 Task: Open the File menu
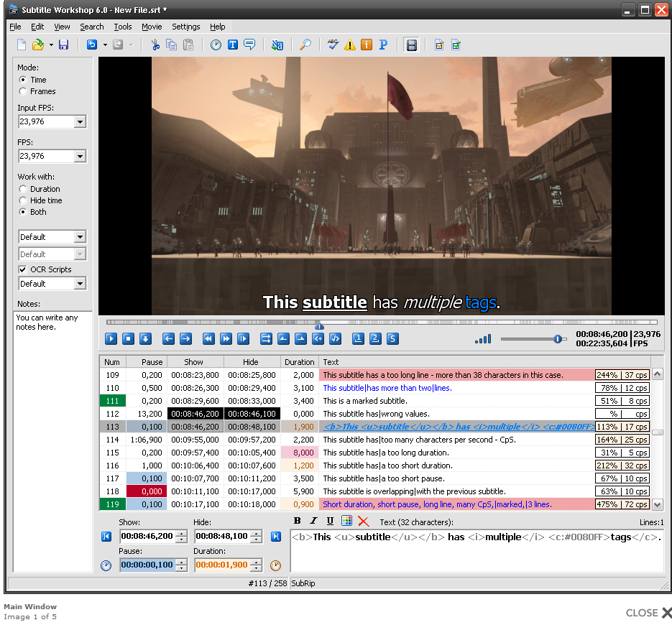tap(15, 27)
